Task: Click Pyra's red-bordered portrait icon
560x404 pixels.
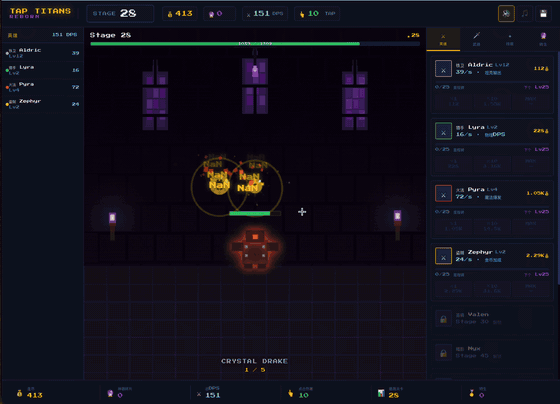Action: click(443, 193)
